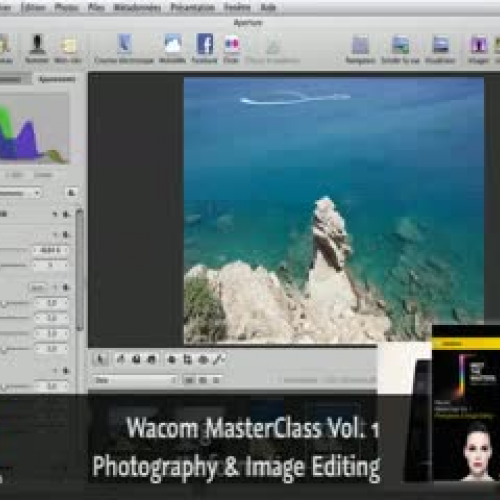Click the Auto button in adjustments panel
500x500 pixels.
pyautogui.click(x=38, y=288)
